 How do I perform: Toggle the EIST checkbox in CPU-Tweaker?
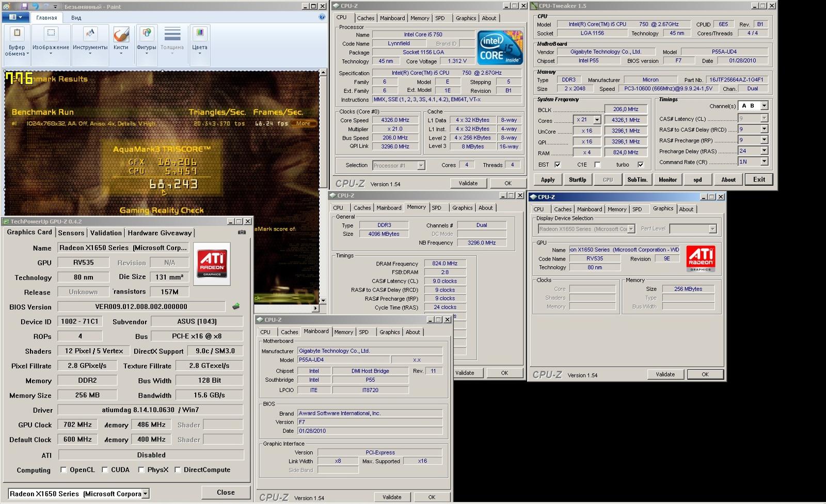pyautogui.click(x=558, y=165)
